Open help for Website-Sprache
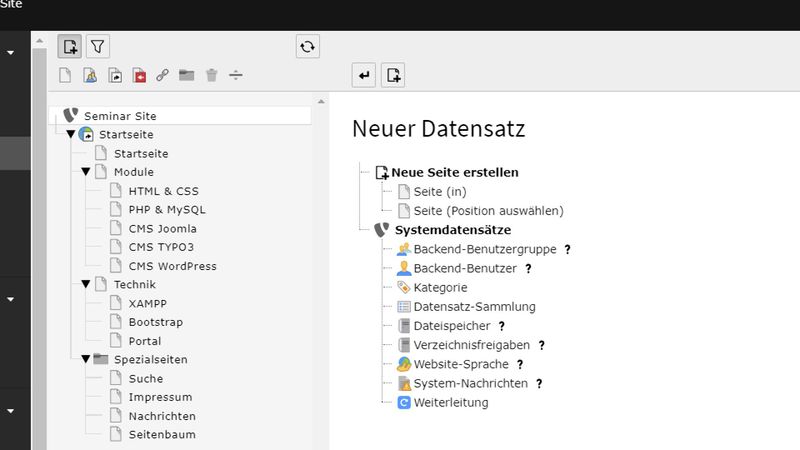Image resolution: width=800 pixels, height=450 pixels. pyautogui.click(x=520, y=364)
